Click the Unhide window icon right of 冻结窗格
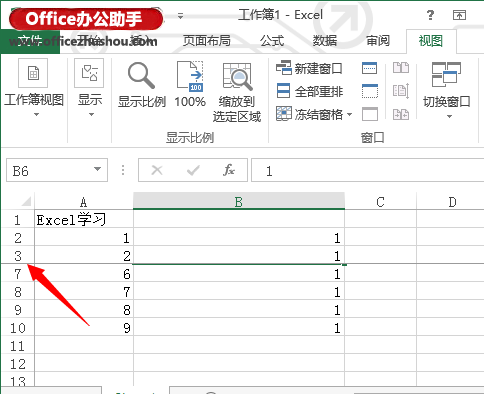Image resolution: width=484 pixels, height=394 pixels. [370, 114]
